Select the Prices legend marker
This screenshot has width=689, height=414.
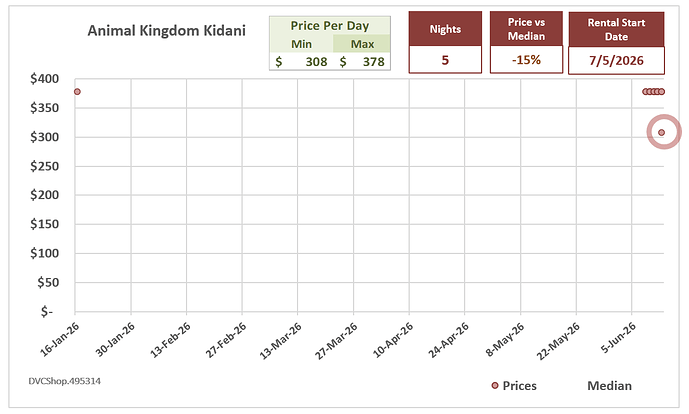tap(495, 385)
